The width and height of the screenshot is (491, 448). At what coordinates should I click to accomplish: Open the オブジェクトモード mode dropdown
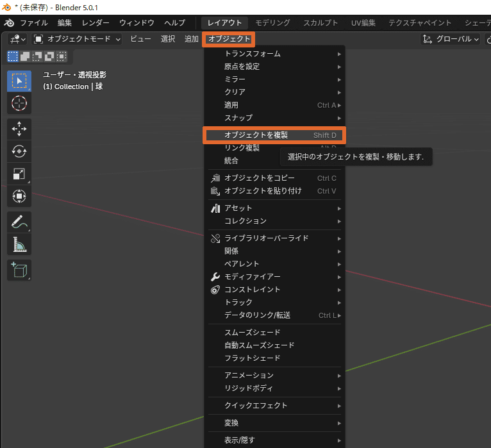77,39
